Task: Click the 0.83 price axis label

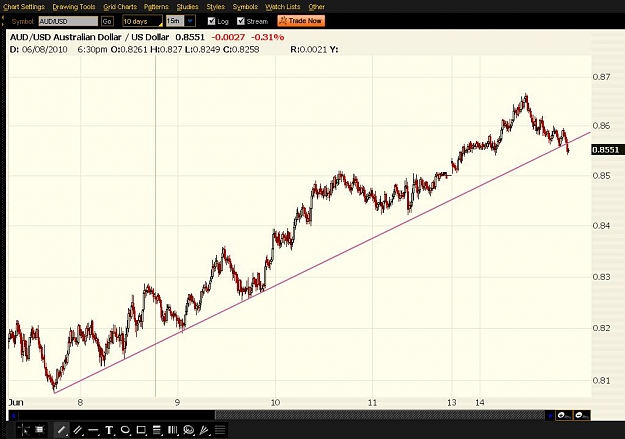Action: coord(601,277)
